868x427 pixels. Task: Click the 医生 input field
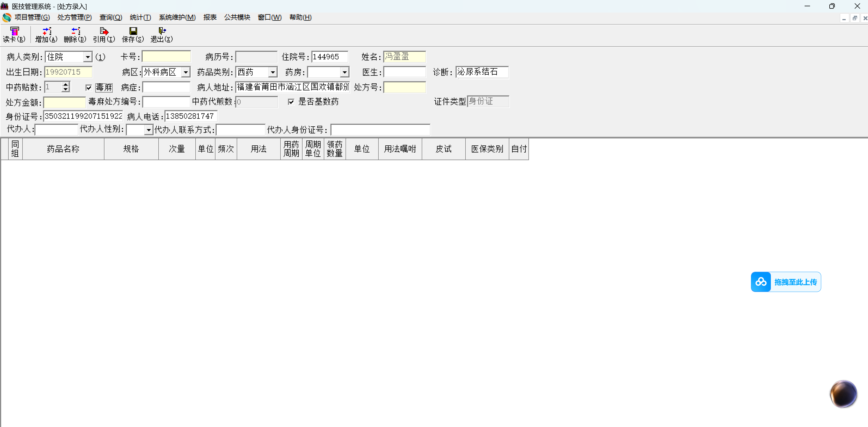pyautogui.click(x=404, y=72)
